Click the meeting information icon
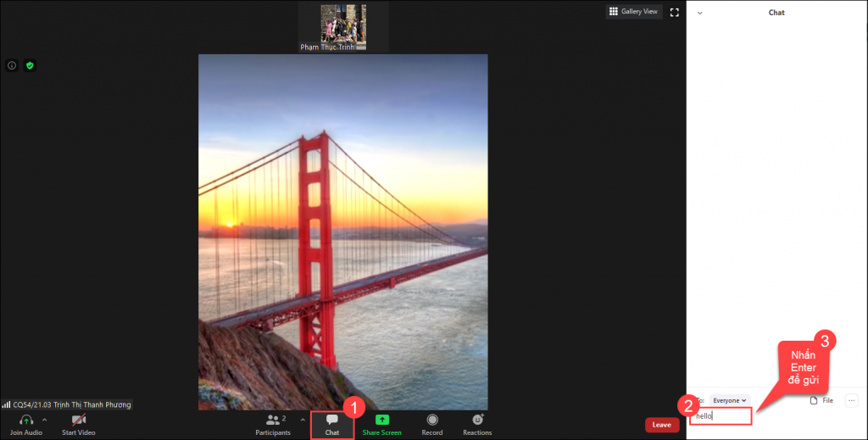The image size is (868, 440). pyautogui.click(x=12, y=65)
